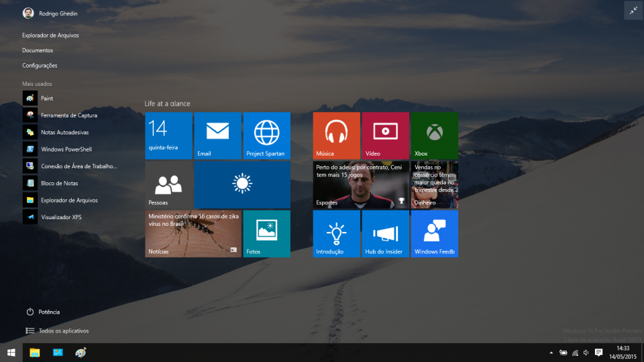
Task: Open the Música headphones tile
Action: (336, 135)
